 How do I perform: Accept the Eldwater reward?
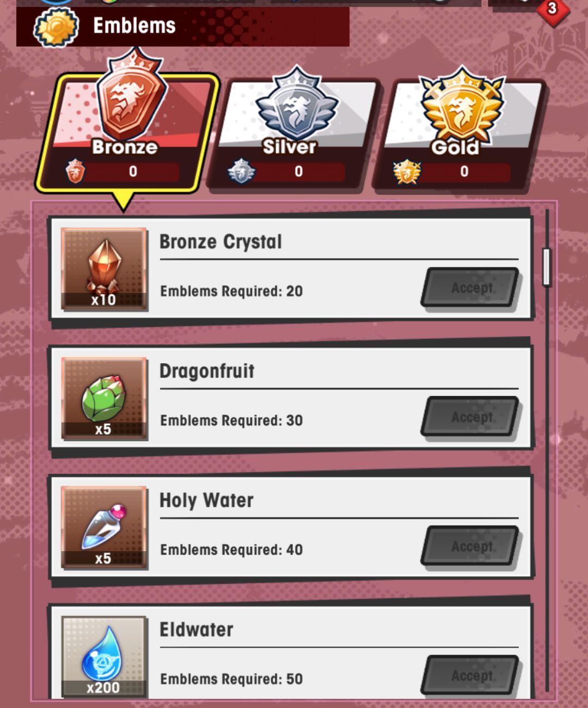(x=471, y=675)
